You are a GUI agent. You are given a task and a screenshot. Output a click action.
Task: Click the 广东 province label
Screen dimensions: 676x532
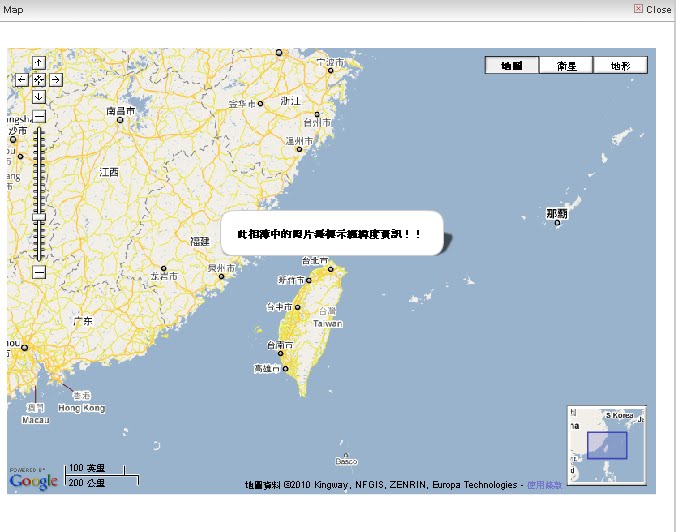point(83,321)
